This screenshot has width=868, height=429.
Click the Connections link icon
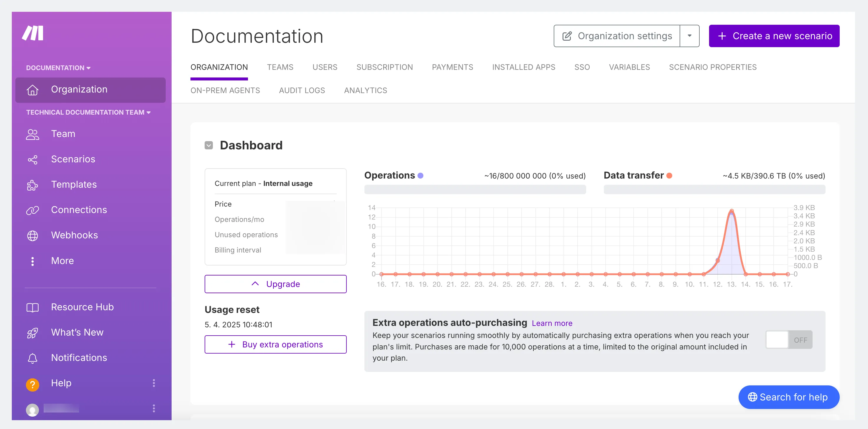tap(32, 210)
